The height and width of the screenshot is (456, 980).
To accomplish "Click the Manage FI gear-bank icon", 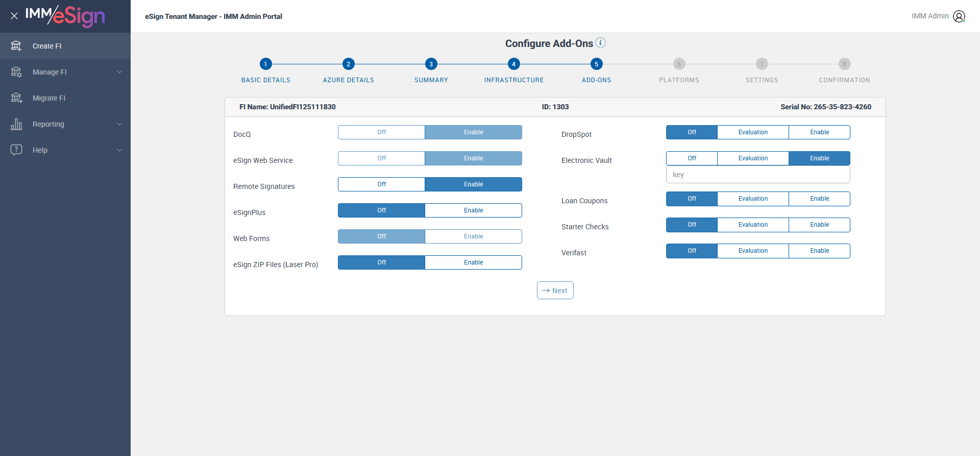I will pyautogui.click(x=16, y=72).
